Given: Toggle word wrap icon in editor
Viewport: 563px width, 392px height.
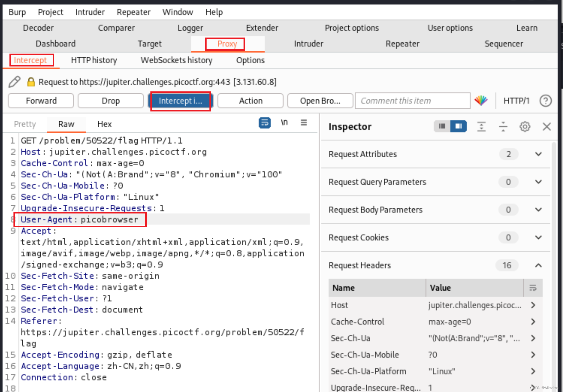Looking at the screenshot, I should (x=264, y=123).
